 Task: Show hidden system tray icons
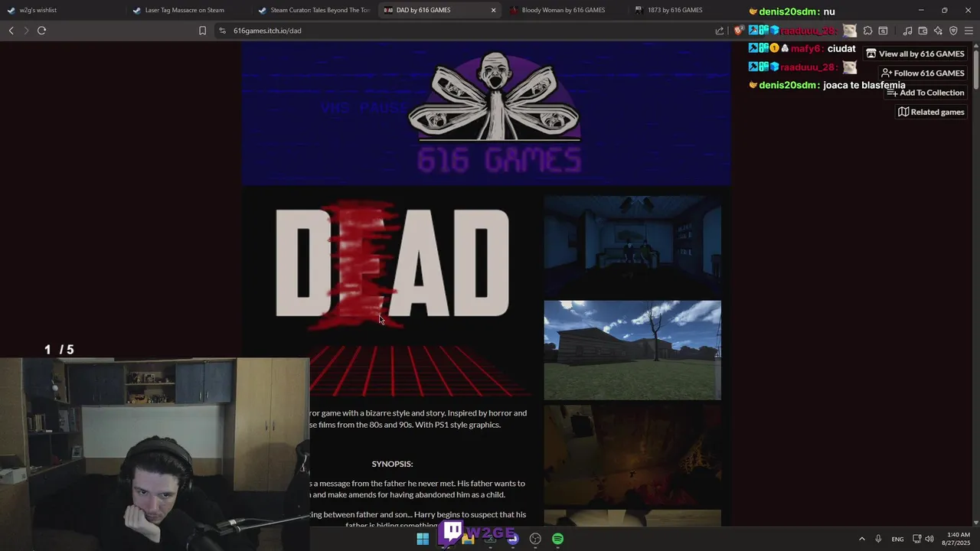pyautogui.click(x=861, y=539)
